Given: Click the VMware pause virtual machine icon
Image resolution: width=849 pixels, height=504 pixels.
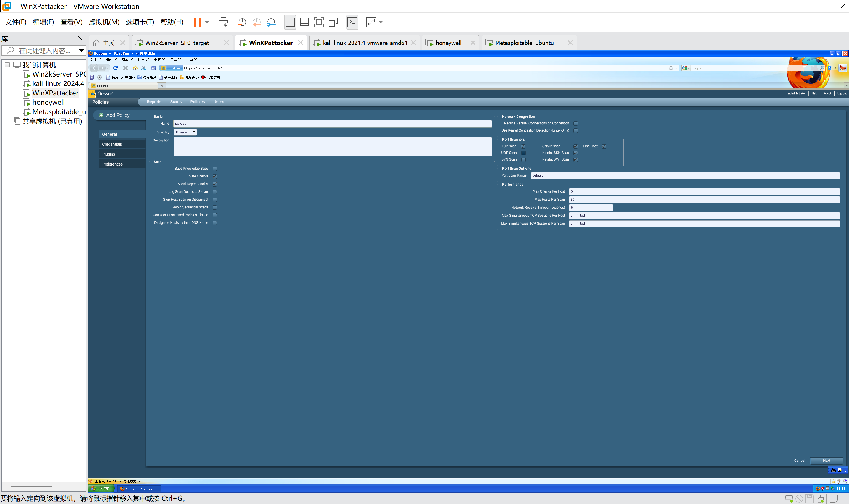Looking at the screenshot, I should point(197,22).
